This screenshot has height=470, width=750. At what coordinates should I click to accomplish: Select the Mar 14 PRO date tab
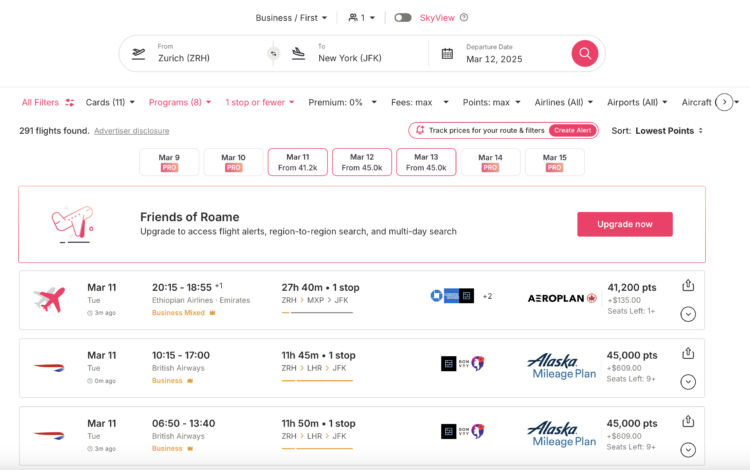490,162
